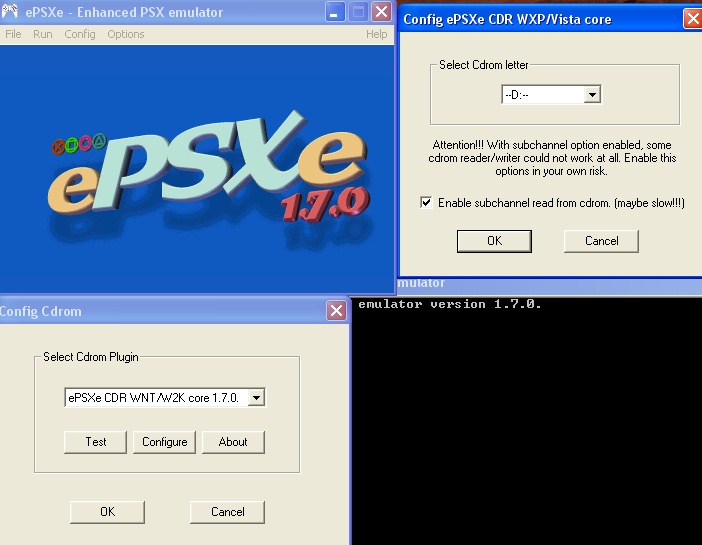Minimize the ePSXe main window
Viewport: 702px width, 545px height.
click(x=334, y=12)
